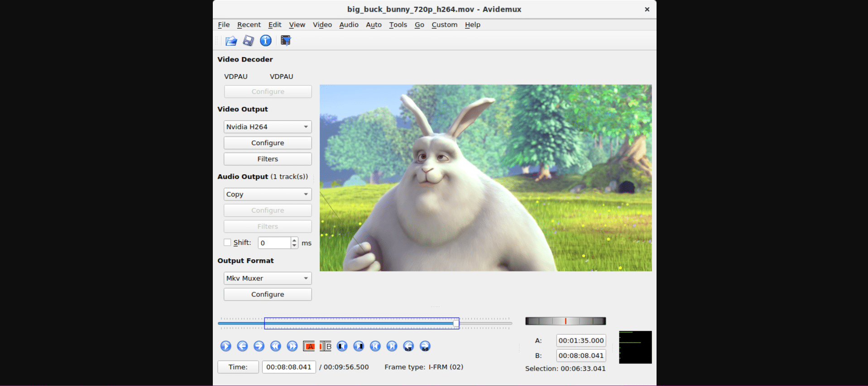Decrease the audio shift value

point(294,246)
